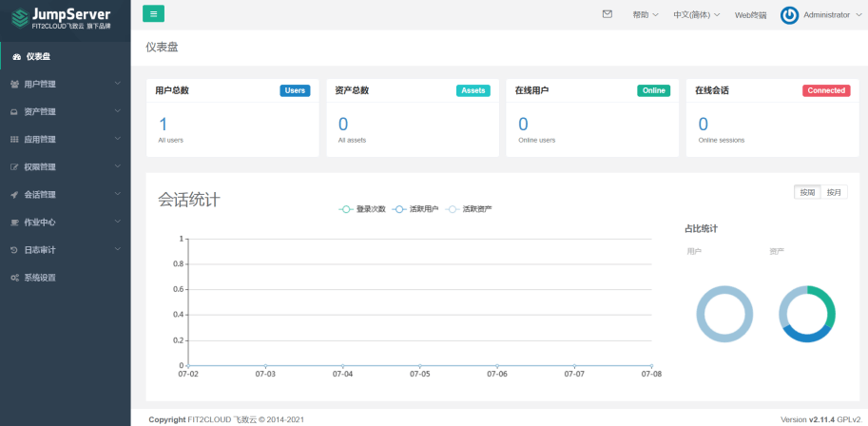Click the edit icon beside 权限管理

tap(15, 167)
